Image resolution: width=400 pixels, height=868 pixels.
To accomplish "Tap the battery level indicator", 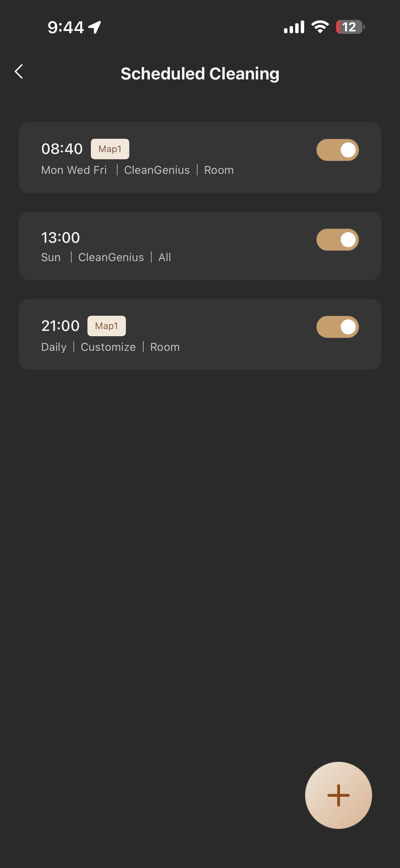I will tap(350, 27).
